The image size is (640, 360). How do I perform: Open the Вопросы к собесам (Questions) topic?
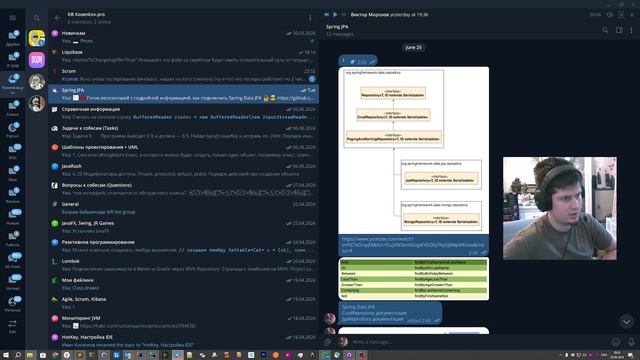coord(184,189)
